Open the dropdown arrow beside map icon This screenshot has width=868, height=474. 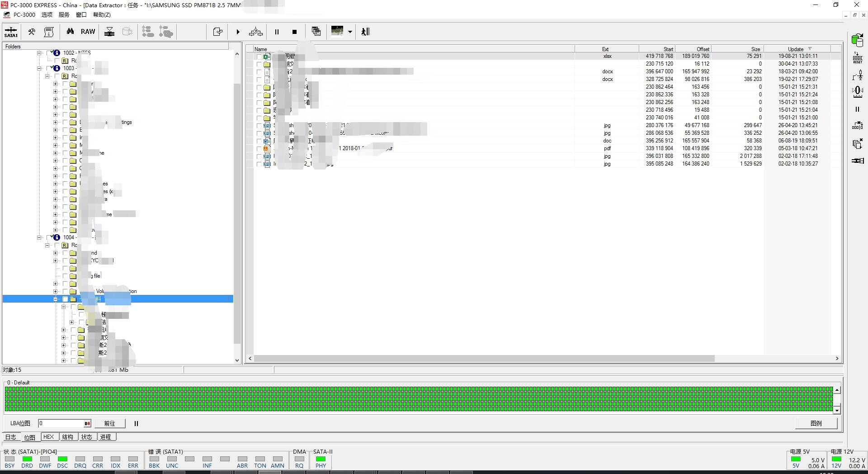(350, 32)
